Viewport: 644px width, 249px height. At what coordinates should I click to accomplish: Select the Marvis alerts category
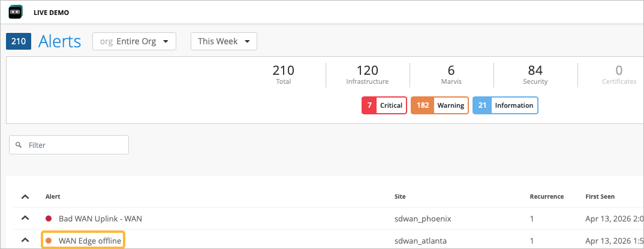tap(451, 74)
